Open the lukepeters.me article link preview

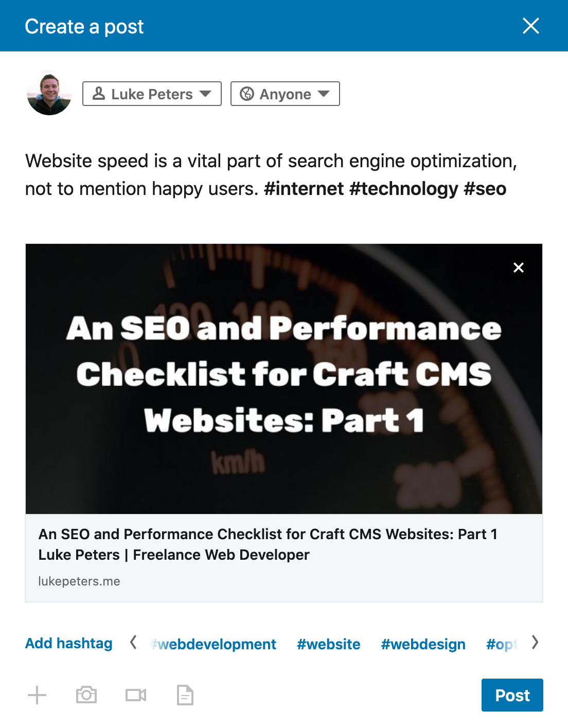[x=79, y=581]
